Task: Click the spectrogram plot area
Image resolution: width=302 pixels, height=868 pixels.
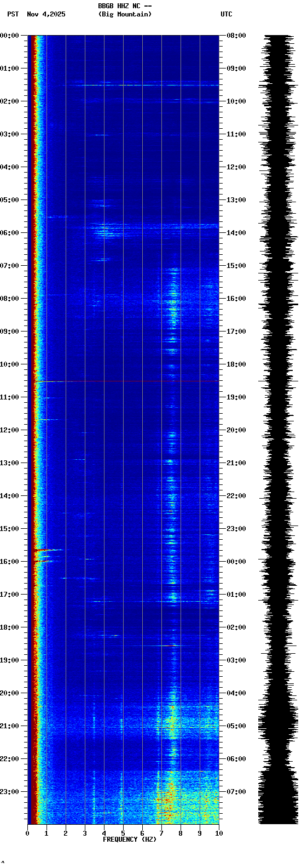Action: pyautogui.click(x=123, y=430)
